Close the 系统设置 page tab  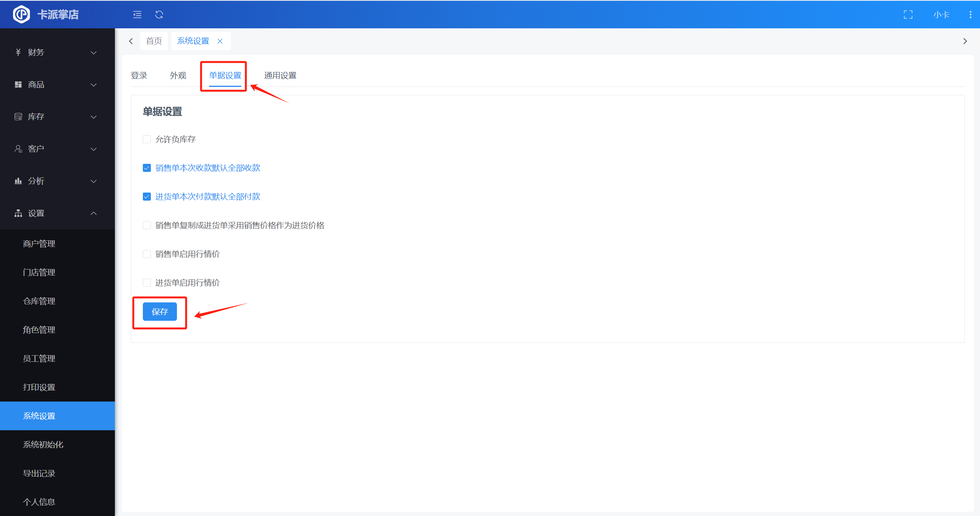click(x=220, y=41)
